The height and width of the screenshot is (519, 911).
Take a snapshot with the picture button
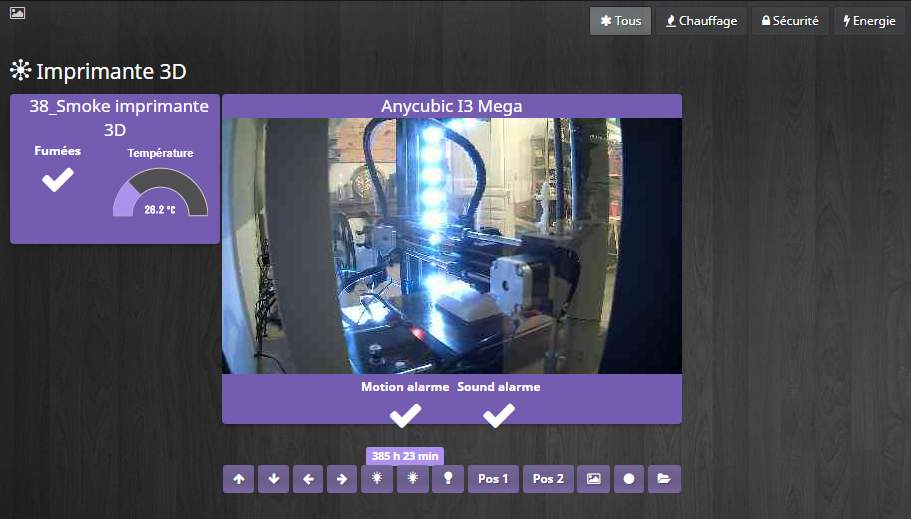[x=593, y=479]
